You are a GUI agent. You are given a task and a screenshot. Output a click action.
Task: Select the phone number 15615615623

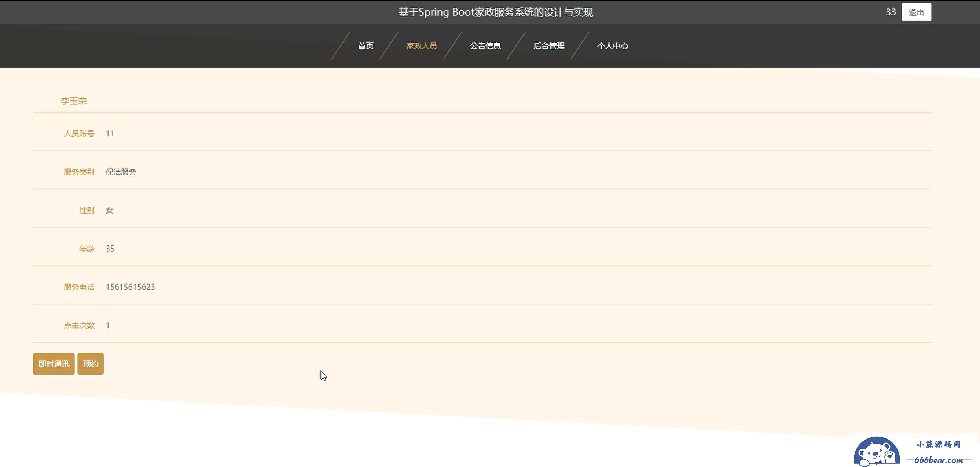(131, 287)
